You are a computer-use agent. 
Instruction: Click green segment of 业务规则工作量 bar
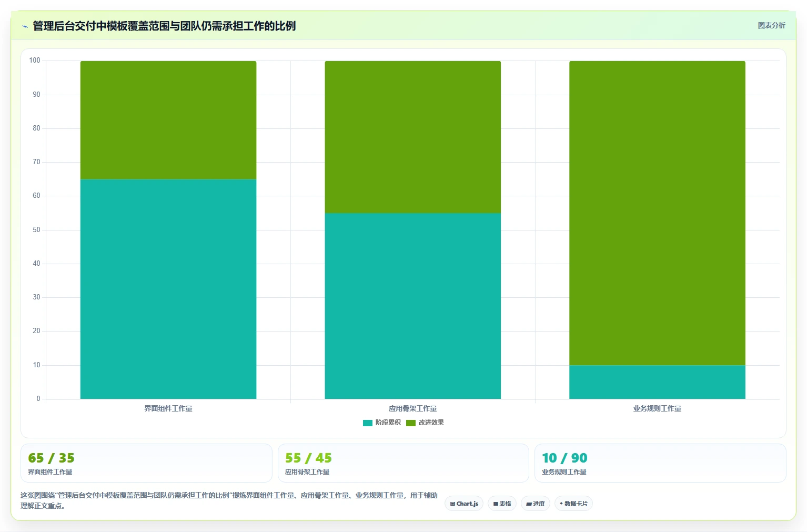pos(657,213)
